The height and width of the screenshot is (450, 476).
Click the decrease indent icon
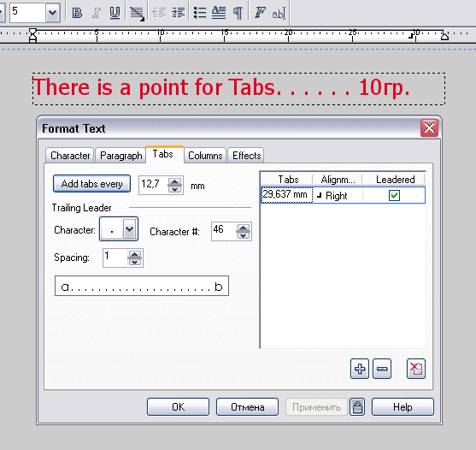pyautogui.click(x=159, y=13)
